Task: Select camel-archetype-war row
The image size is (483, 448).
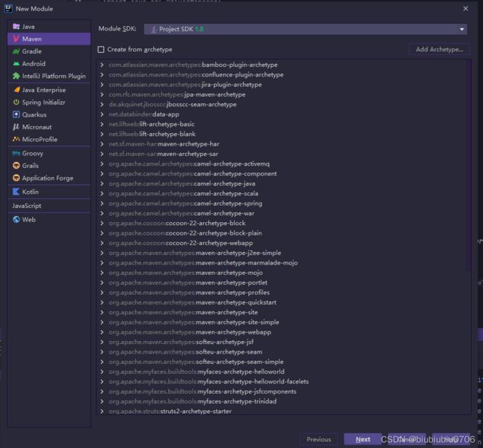Action: 284,213
